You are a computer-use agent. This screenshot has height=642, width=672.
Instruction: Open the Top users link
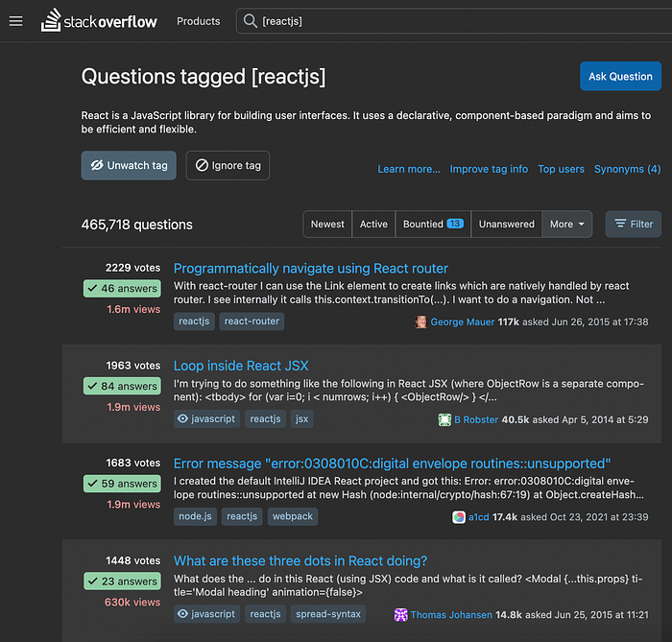pos(561,169)
